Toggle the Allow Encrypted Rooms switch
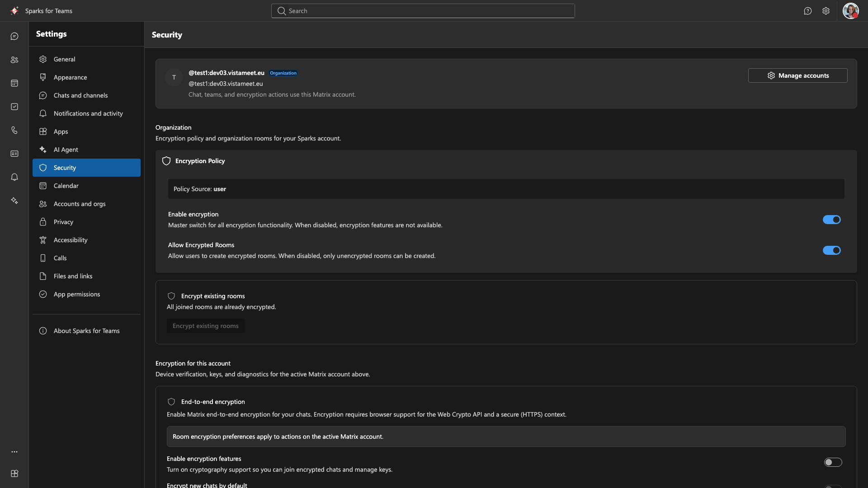 831,250
